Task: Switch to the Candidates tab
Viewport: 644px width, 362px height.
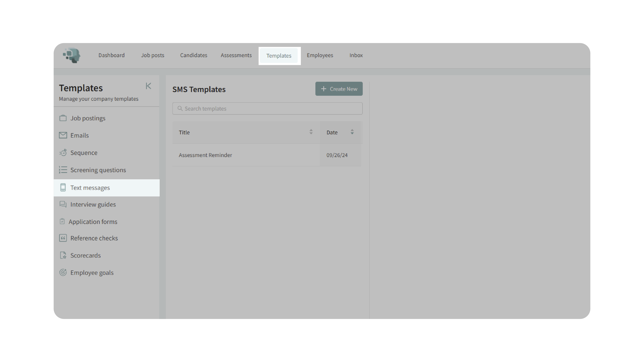Action: (x=194, y=55)
